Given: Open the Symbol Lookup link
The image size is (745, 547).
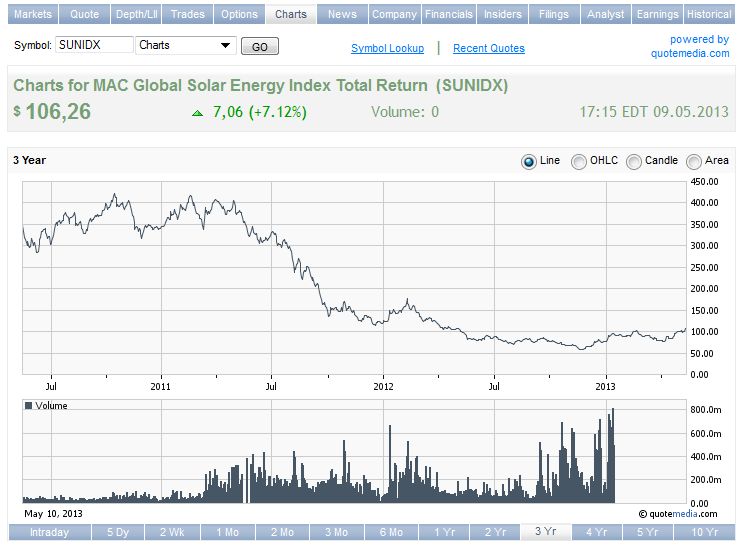Looking at the screenshot, I should [387, 48].
